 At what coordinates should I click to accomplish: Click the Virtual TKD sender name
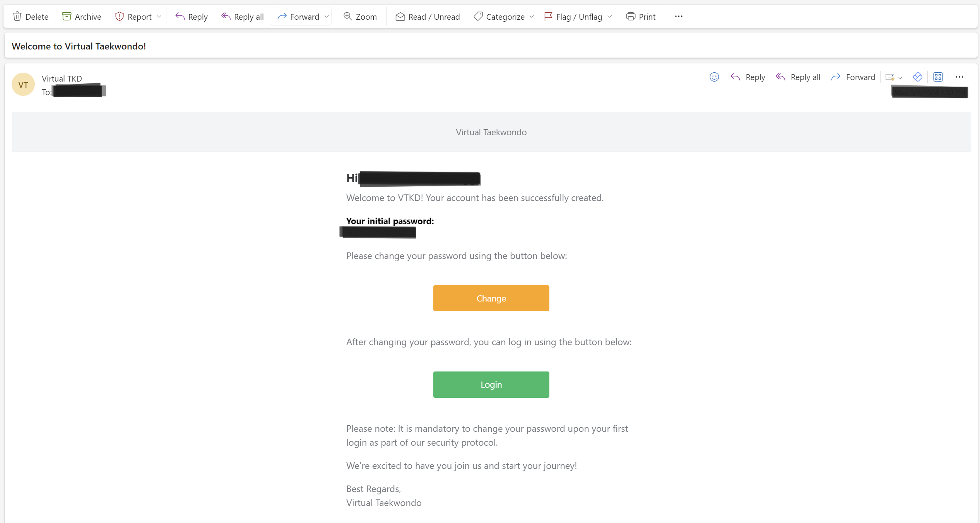click(x=62, y=78)
